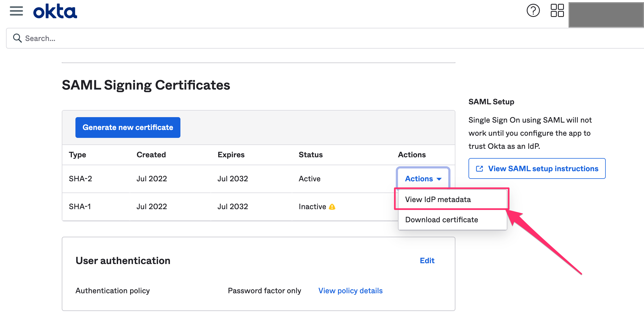
Task: Click the Expires column header
Action: pyautogui.click(x=231, y=155)
